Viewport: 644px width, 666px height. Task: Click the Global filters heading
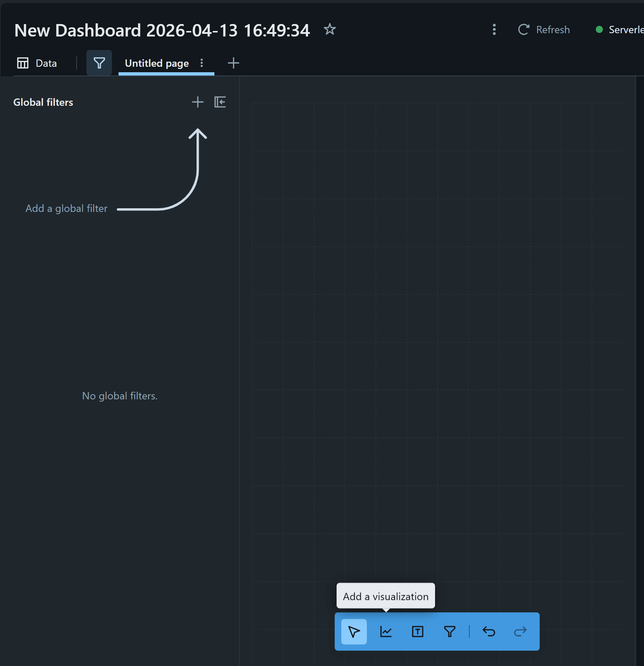pyautogui.click(x=43, y=102)
